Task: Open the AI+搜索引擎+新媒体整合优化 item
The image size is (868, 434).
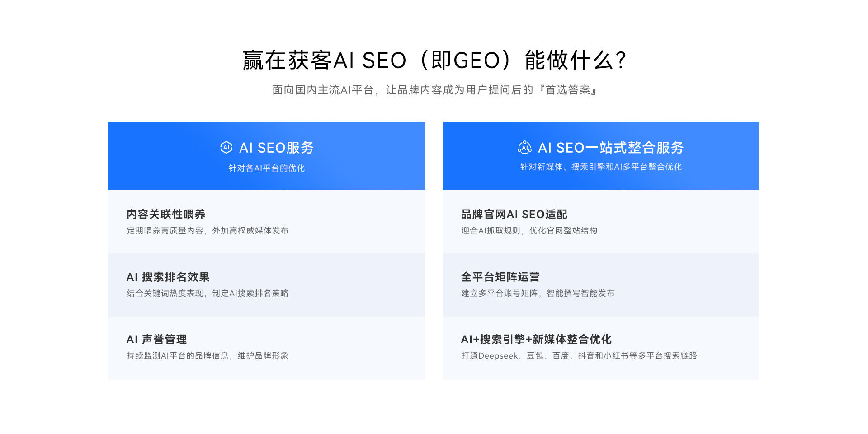Action: (601, 348)
